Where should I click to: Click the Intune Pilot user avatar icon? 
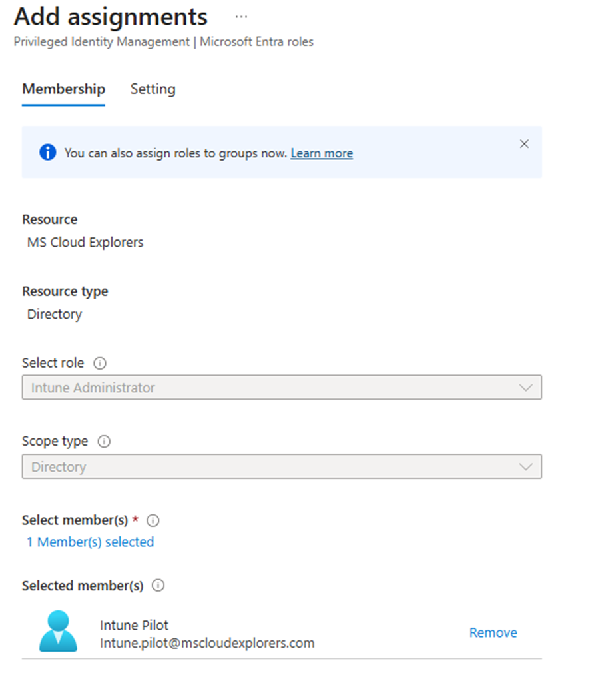point(58,631)
